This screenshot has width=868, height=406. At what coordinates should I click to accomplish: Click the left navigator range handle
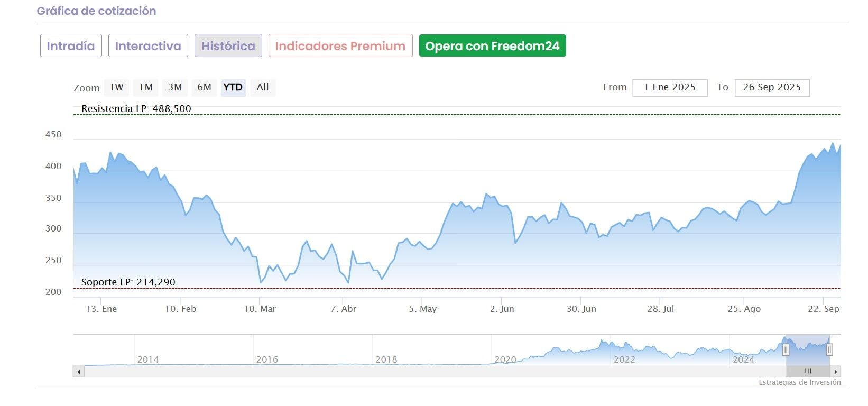[x=786, y=350]
